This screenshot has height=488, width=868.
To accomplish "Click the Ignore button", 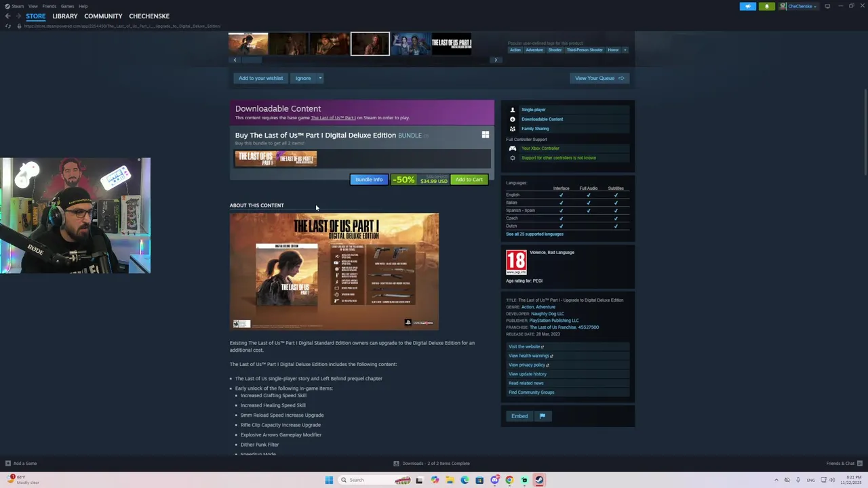I will (x=303, y=78).
